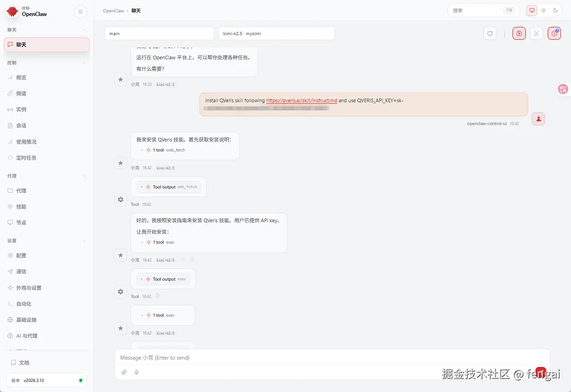
Task: Click the brain icon beside AI 与代理
Action: point(10,336)
